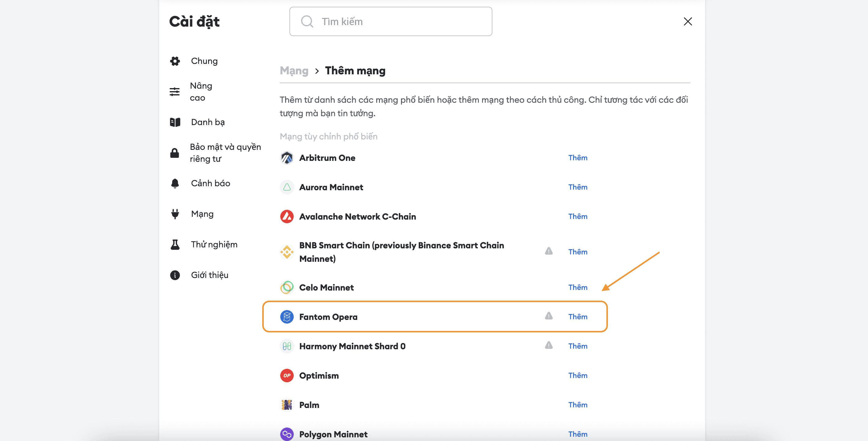Click Thêm to add Fantom Opera
The width and height of the screenshot is (868, 441).
pos(578,317)
